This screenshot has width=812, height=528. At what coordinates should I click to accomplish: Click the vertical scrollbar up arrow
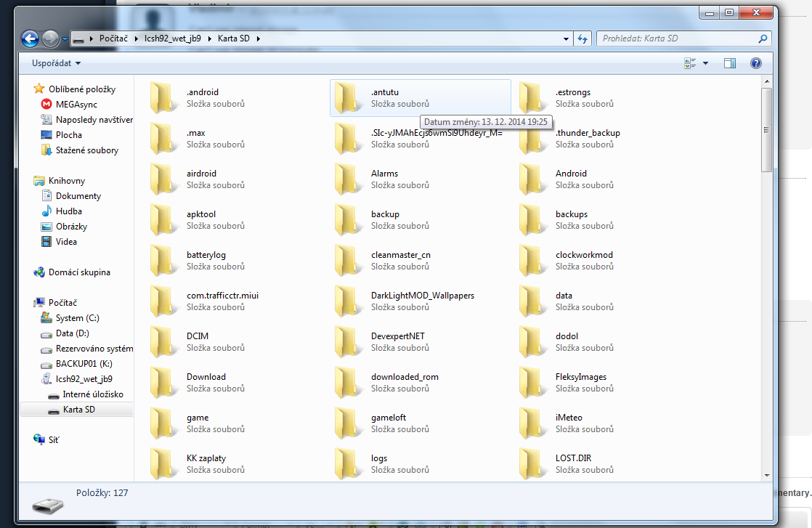(x=767, y=82)
